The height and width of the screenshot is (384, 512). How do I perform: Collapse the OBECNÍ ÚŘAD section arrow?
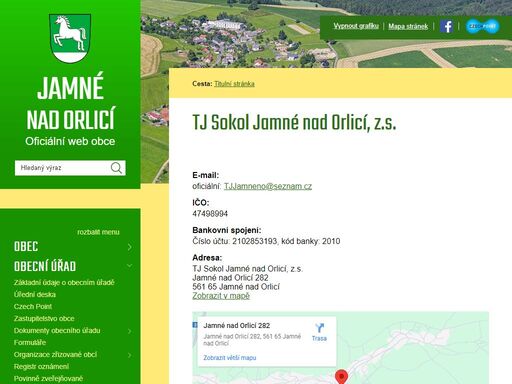coord(130,266)
